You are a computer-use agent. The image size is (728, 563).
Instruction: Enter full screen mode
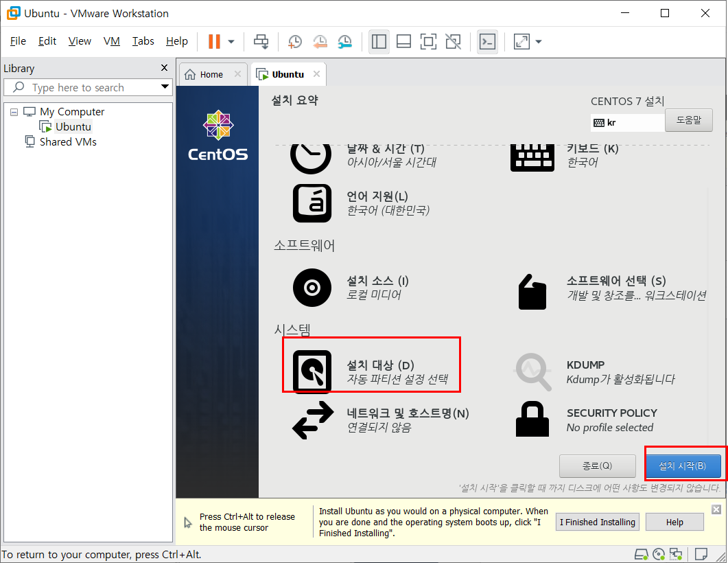tap(428, 41)
